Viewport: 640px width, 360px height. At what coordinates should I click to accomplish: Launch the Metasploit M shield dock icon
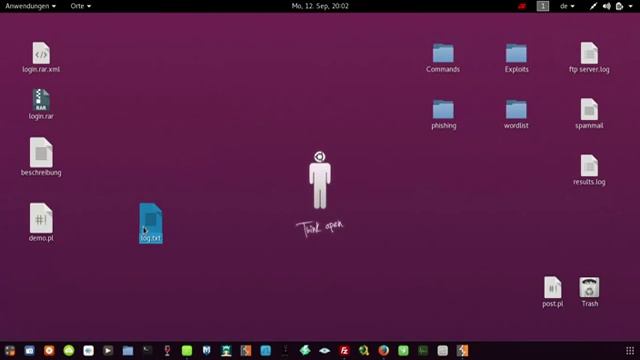pyautogui.click(x=207, y=351)
